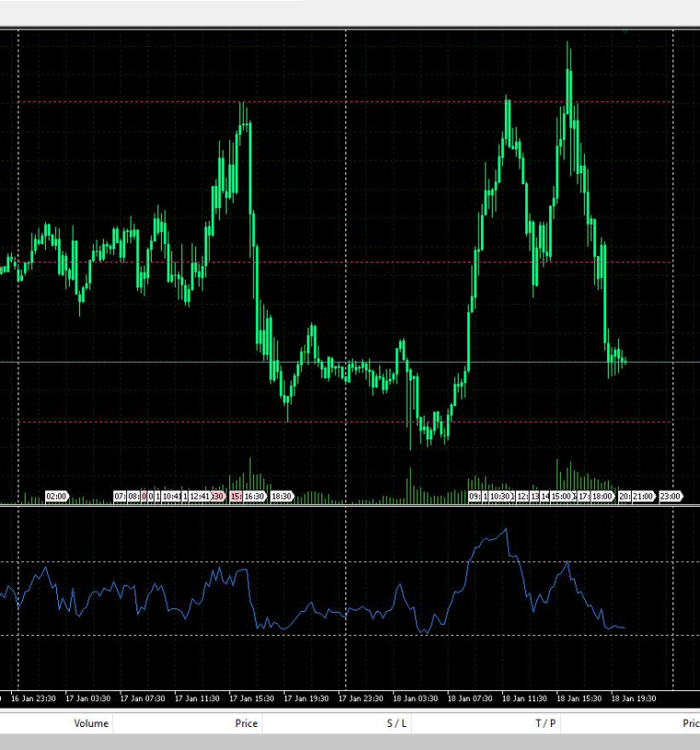Click the 18 Jan 19:30 time label

[x=634, y=698]
